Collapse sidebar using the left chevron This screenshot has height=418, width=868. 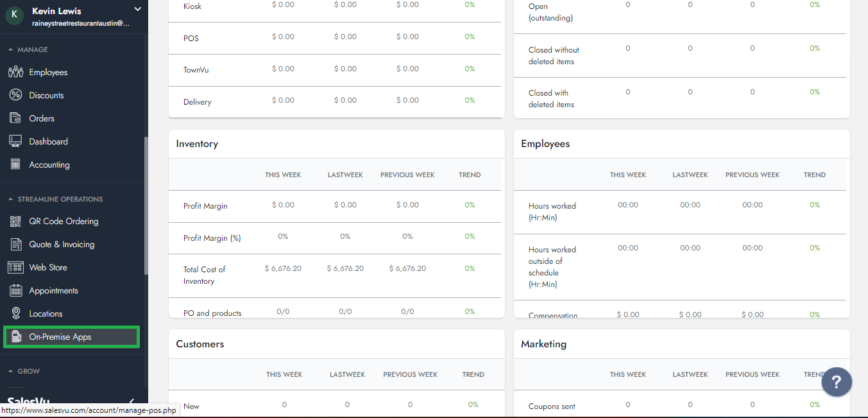pos(132,402)
